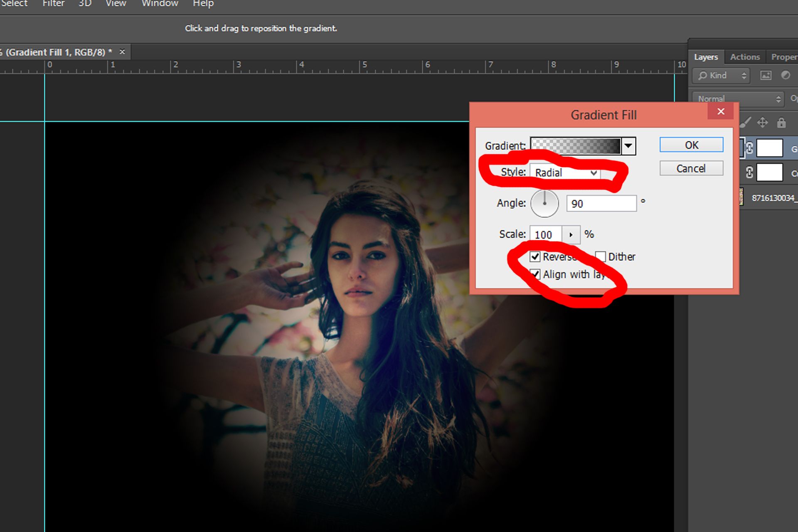Click the Scale value field showing 100
The width and height of the screenshot is (798, 532).
tap(544, 234)
